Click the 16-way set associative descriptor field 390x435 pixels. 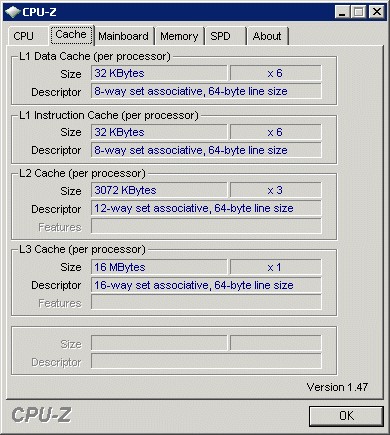pos(206,285)
